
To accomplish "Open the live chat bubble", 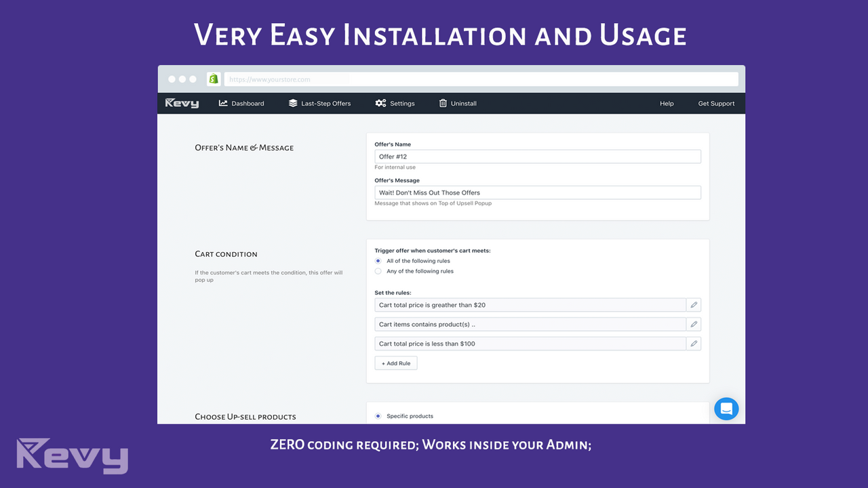I will tap(726, 409).
